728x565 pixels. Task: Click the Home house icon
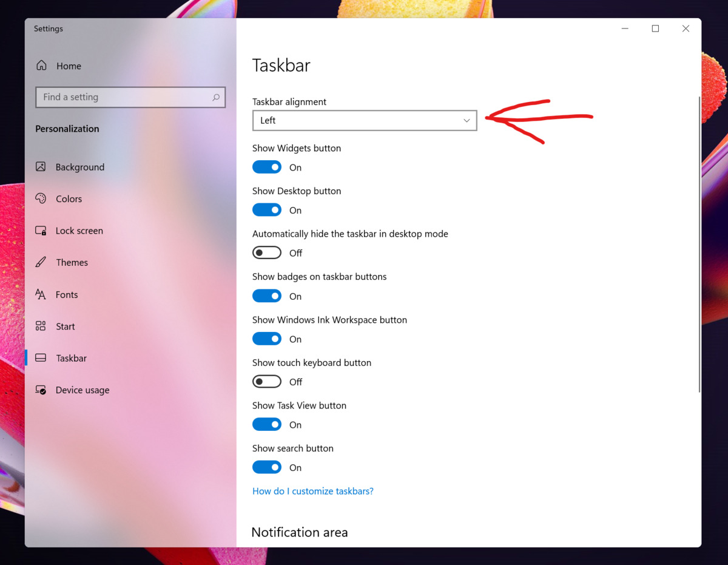coord(41,66)
